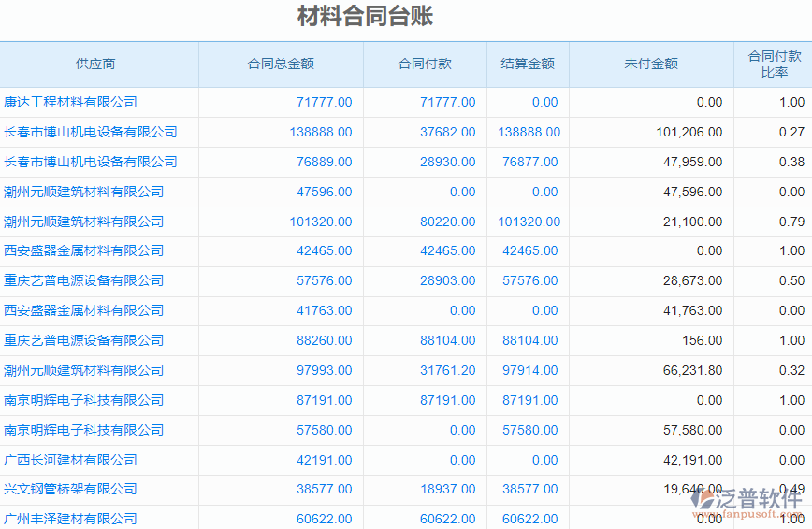Click unpaid amount 28,673.00
The width and height of the screenshot is (812, 529).
point(693,280)
